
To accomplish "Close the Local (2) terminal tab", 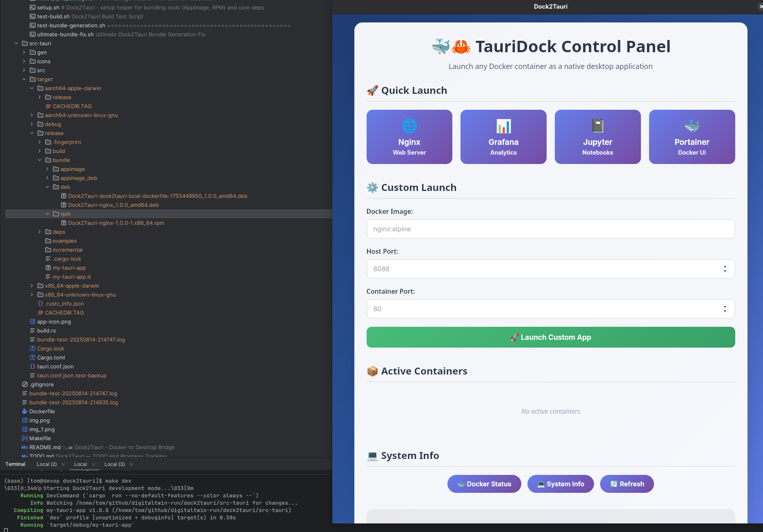I will coord(63,464).
